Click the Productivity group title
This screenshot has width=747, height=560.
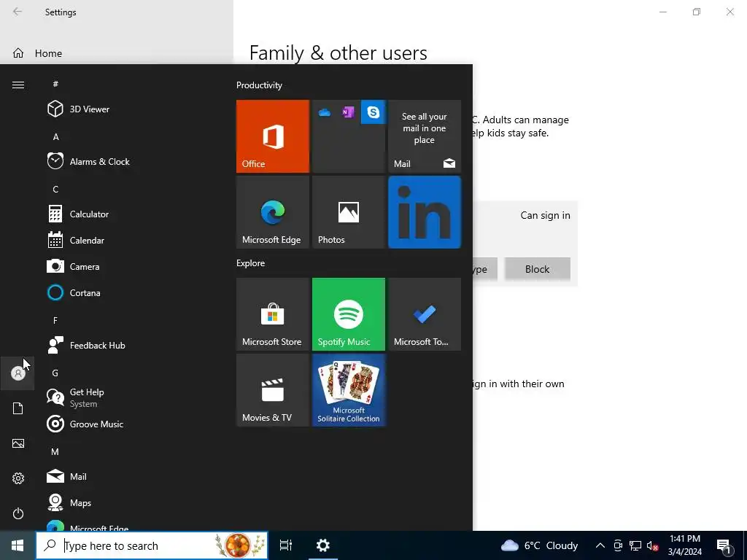tap(259, 85)
